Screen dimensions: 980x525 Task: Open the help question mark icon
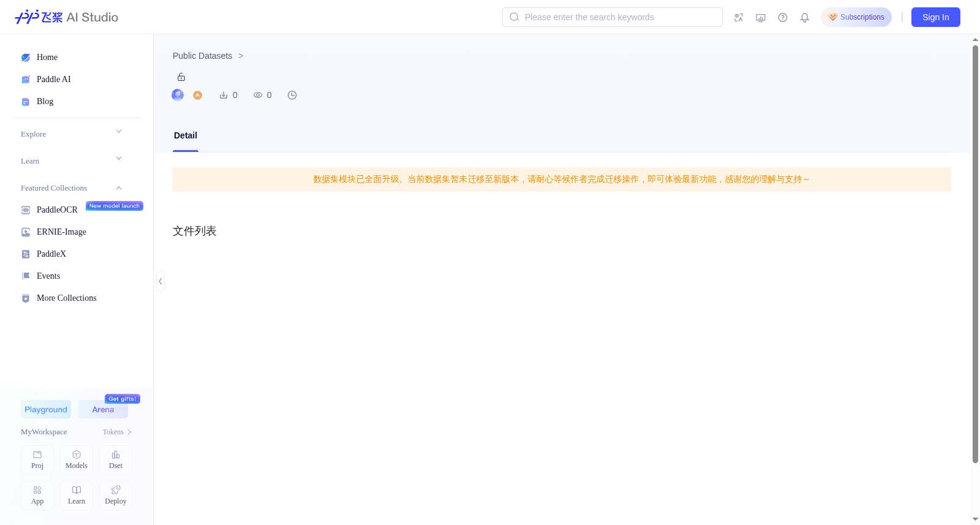click(783, 18)
